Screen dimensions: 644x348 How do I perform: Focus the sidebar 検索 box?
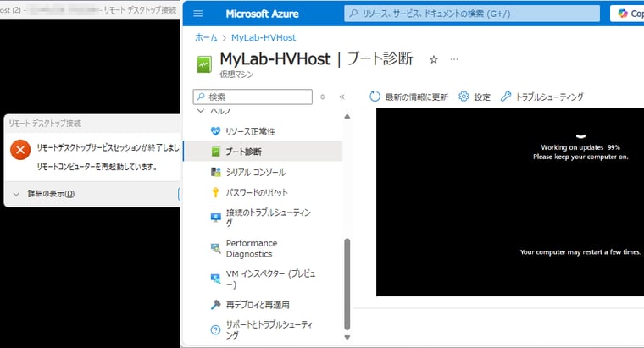coord(253,97)
